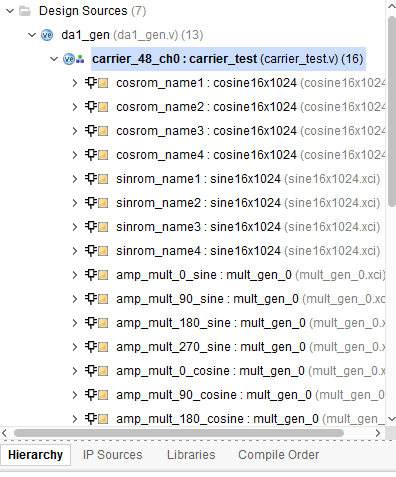The image size is (396, 477).
Task: Expand the amp_mult_0_sine entry
Action: pos(75,275)
